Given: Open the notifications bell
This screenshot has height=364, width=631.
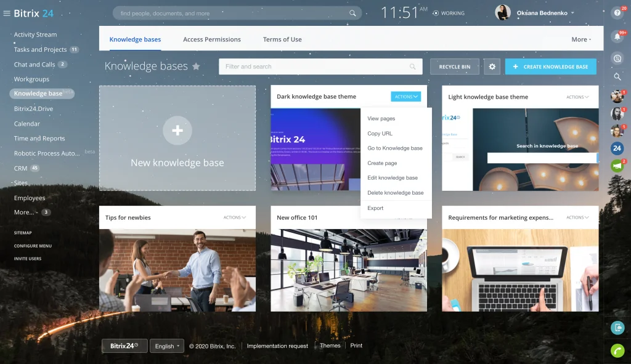Looking at the screenshot, I should [x=617, y=36].
